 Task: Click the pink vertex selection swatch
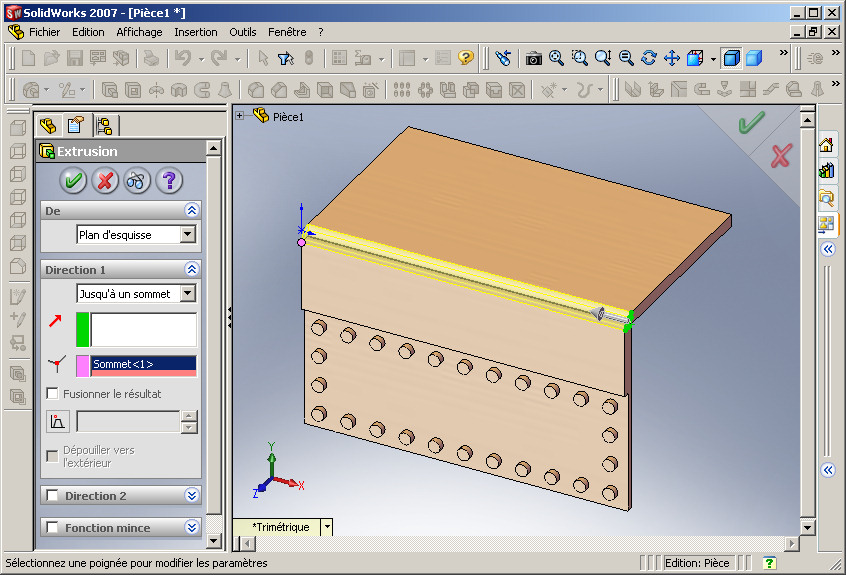[x=83, y=366]
